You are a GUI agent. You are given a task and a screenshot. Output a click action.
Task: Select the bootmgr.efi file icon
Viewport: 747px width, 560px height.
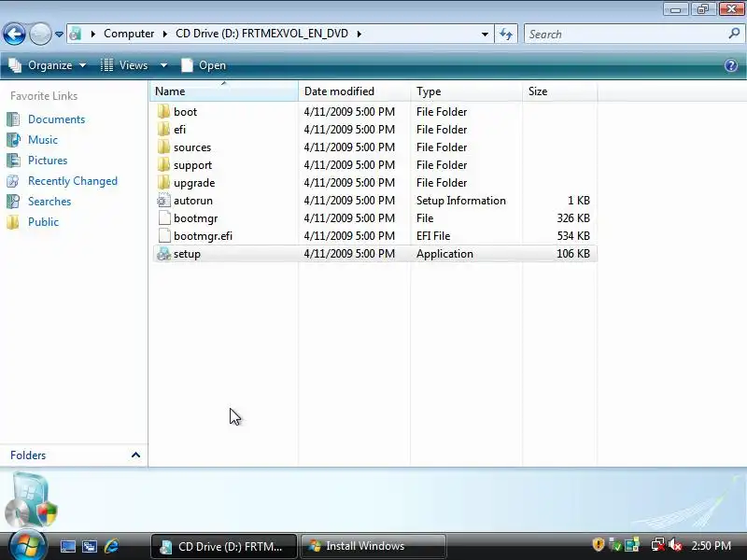pyautogui.click(x=163, y=236)
